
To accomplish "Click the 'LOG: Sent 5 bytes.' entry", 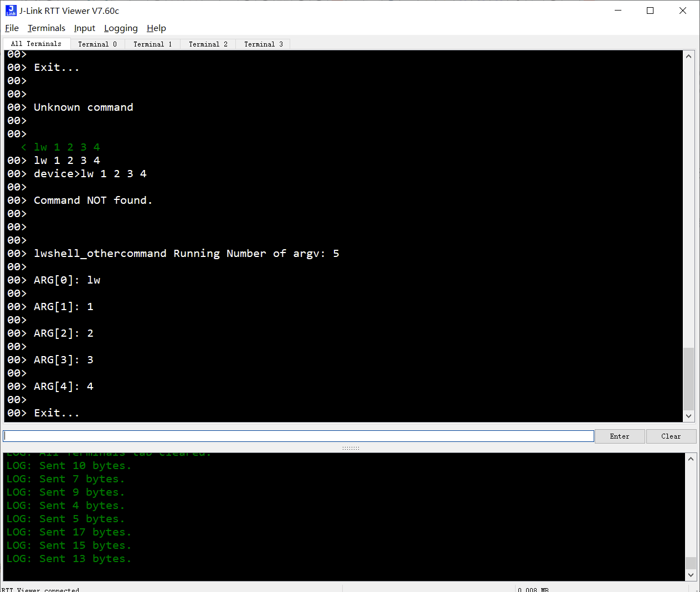I will [x=66, y=519].
